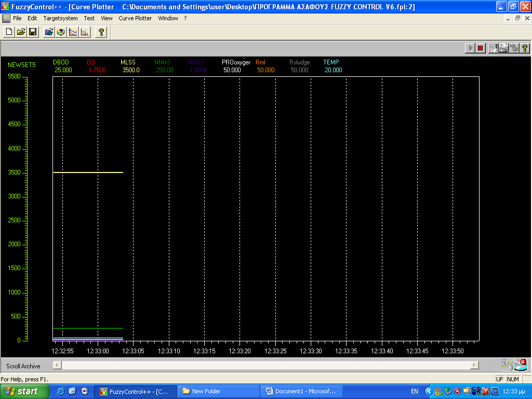Select the green NNH3 curve label
The image size is (532, 399).
tap(162, 62)
